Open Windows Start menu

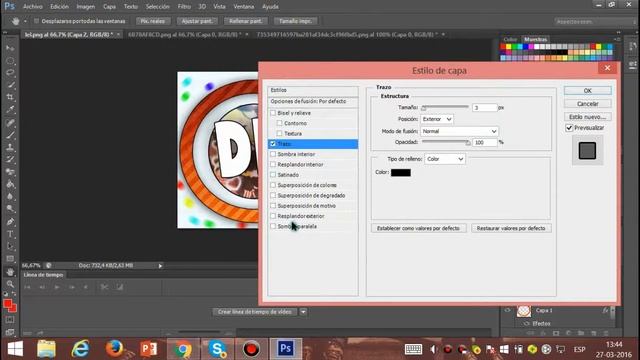click(16, 349)
